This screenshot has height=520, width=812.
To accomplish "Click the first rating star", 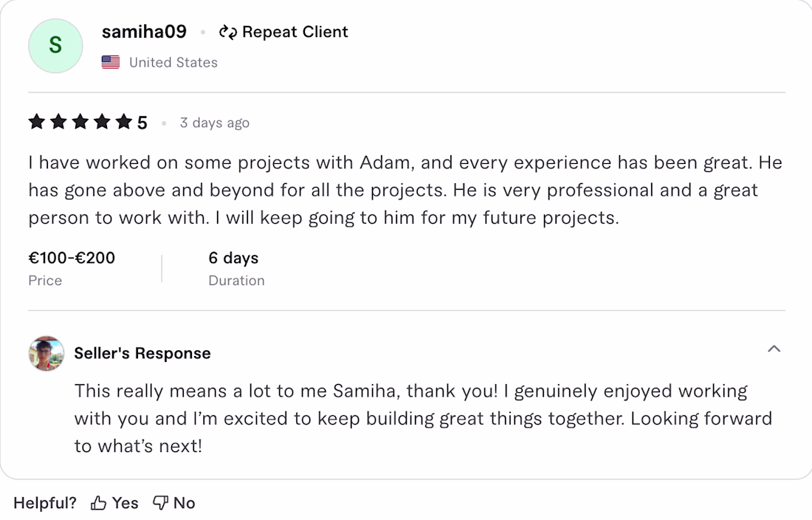I will pyautogui.click(x=37, y=122).
